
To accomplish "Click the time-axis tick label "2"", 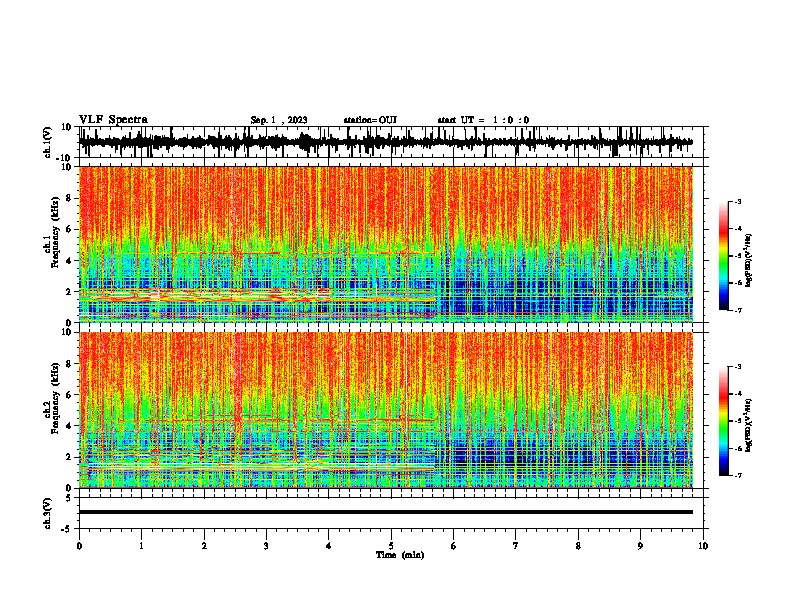I will 204,546.
